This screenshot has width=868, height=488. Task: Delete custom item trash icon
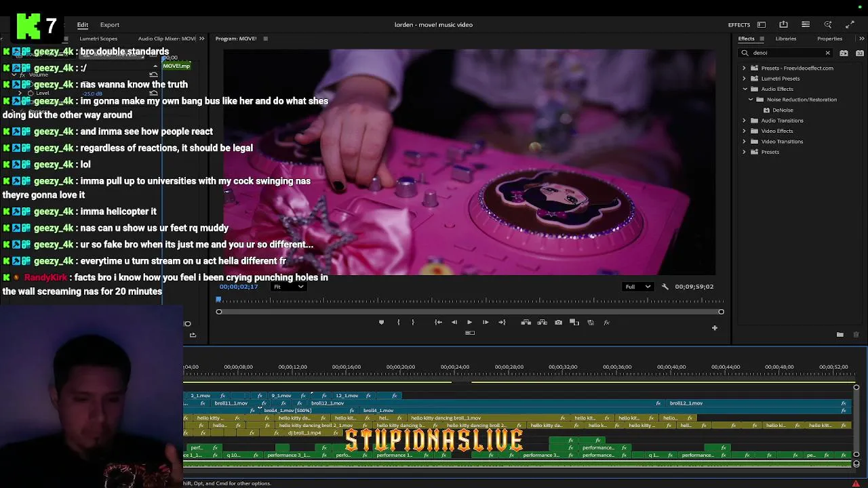pos(856,335)
